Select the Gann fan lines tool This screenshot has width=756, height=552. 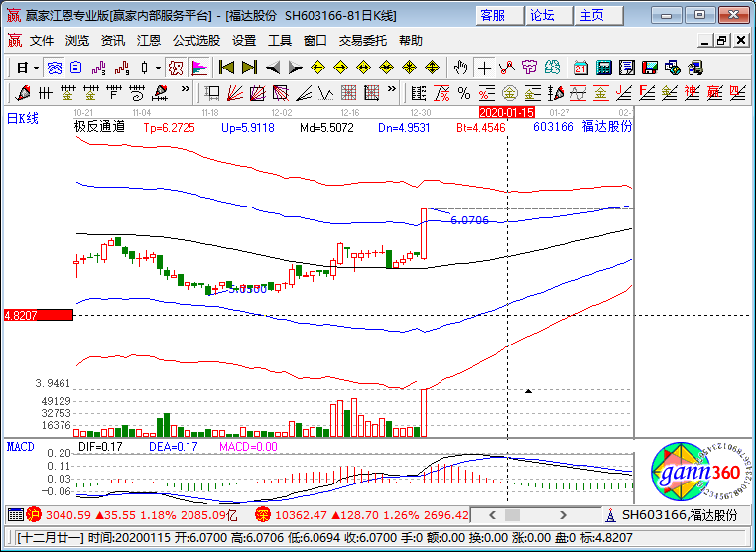point(235,93)
